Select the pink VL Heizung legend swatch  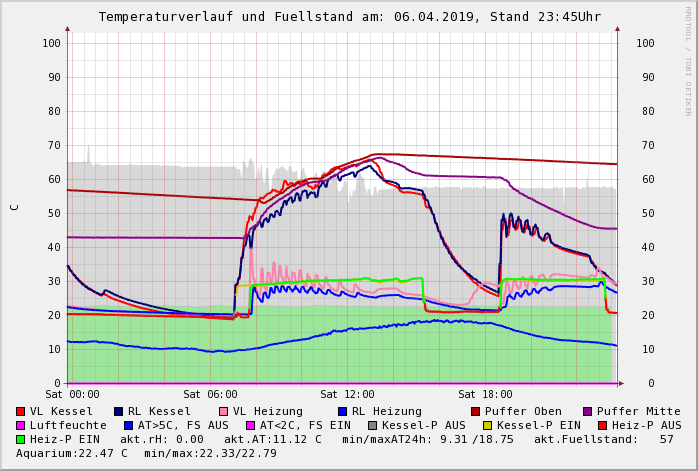coord(224,411)
